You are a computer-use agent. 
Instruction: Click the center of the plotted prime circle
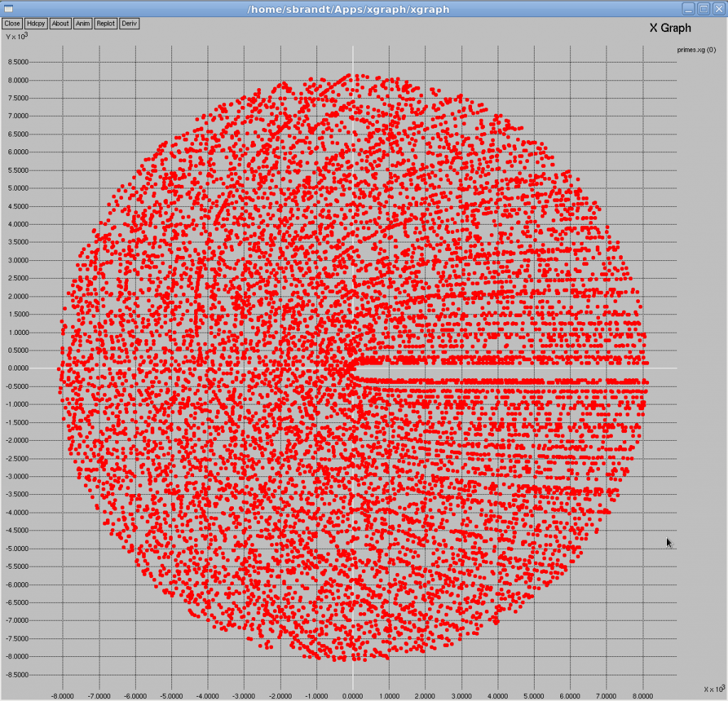point(353,368)
